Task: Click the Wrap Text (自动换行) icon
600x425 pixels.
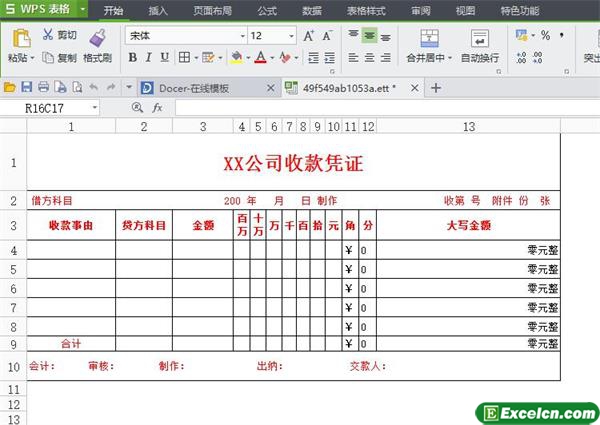Action: pos(480,38)
